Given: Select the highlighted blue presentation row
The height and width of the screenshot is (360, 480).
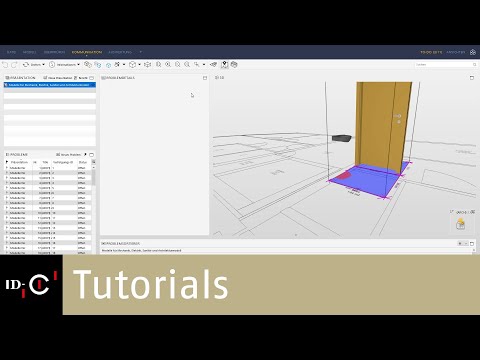Looking at the screenshot, I should (50, 85).
